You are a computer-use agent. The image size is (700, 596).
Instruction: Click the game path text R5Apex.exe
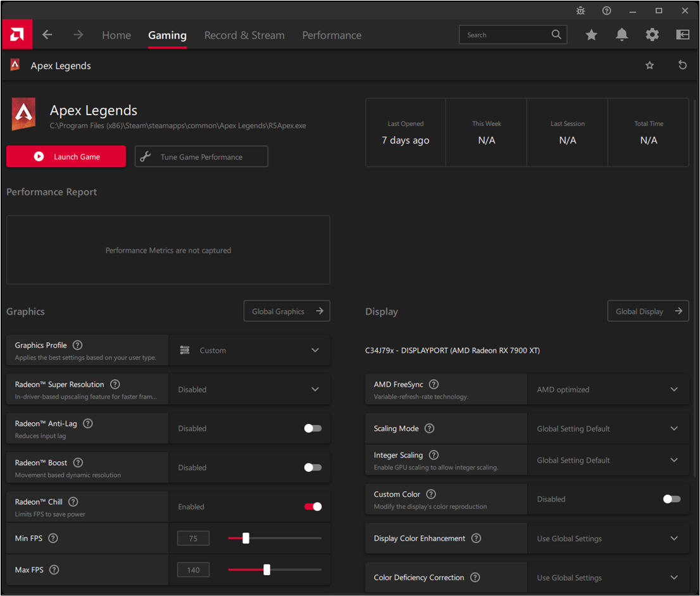tap(178, 126)
